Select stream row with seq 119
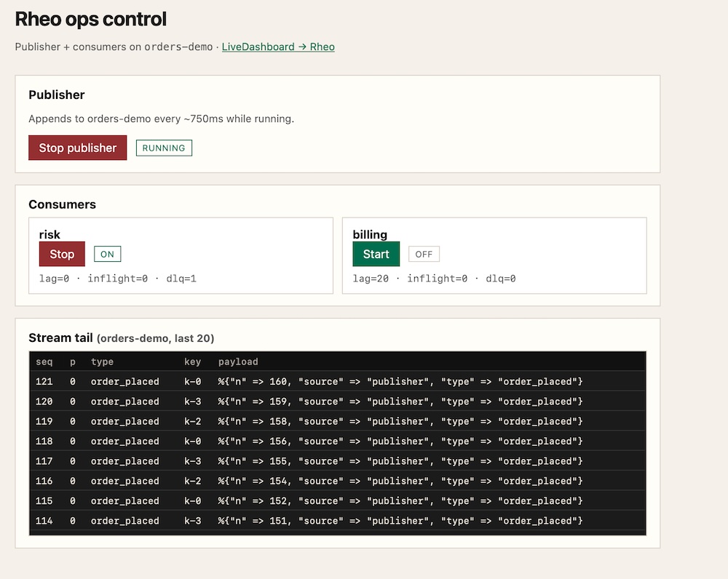Screen dimensions: 728x579 pos(338,421)
